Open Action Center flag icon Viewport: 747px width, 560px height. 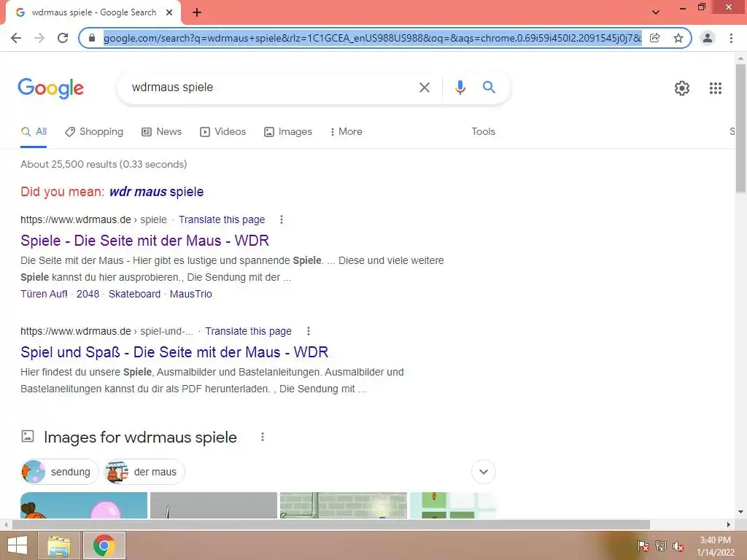(643, 546)
